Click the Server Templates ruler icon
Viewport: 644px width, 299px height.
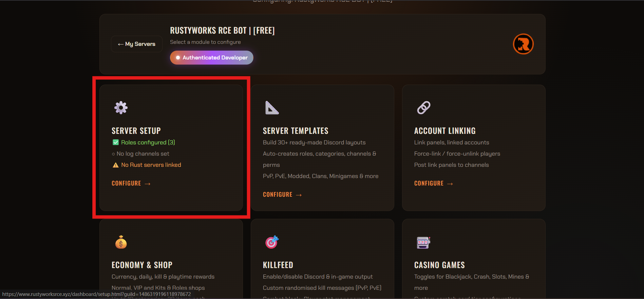(272, 108)
